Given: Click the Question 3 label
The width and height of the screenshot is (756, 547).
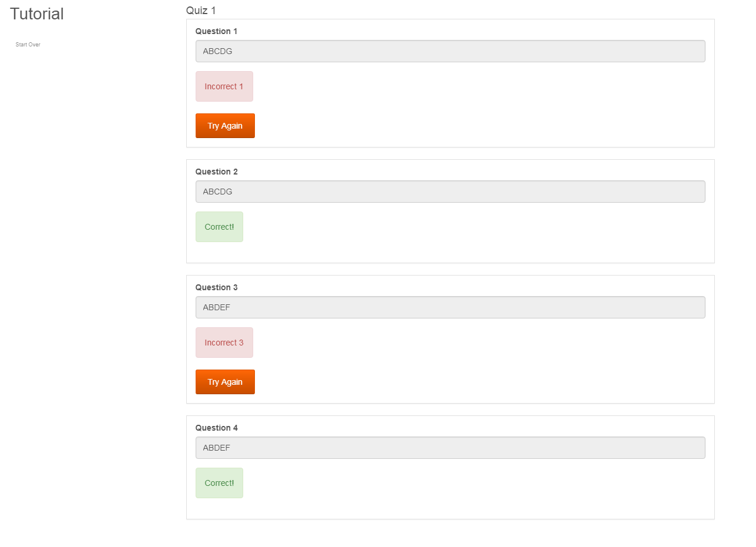Looking at the screenshot, I should (216, 287).
